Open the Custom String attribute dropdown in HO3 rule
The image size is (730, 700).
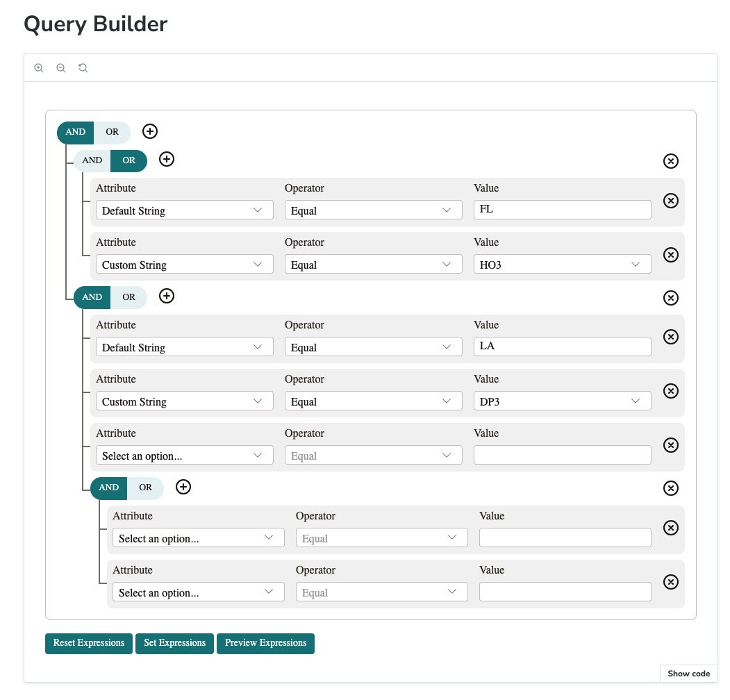point(184,264)
